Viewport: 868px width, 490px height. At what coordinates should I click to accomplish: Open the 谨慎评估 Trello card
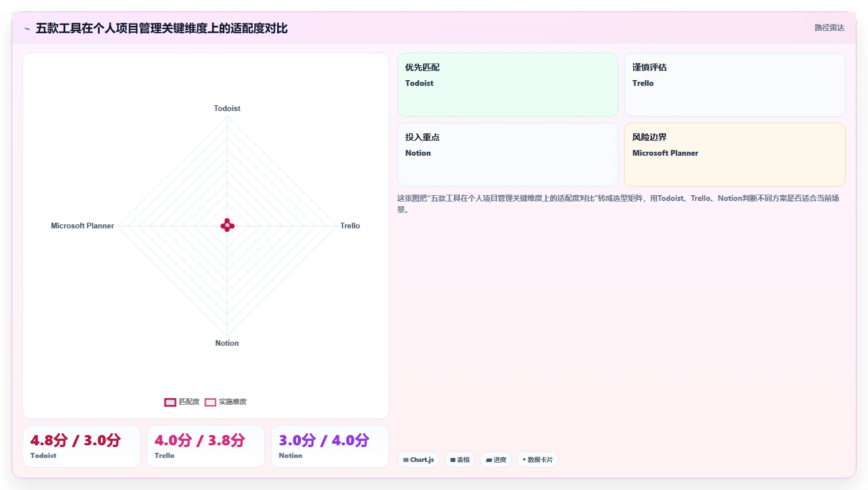coord(735,85)
